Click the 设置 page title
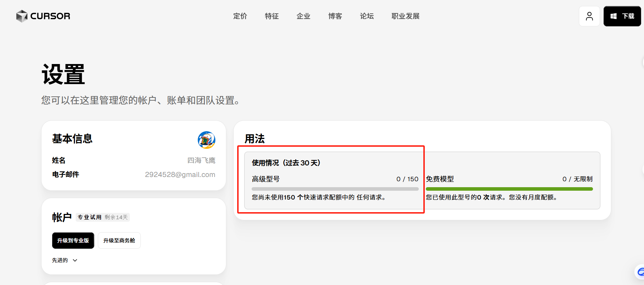 click(63, 74)
